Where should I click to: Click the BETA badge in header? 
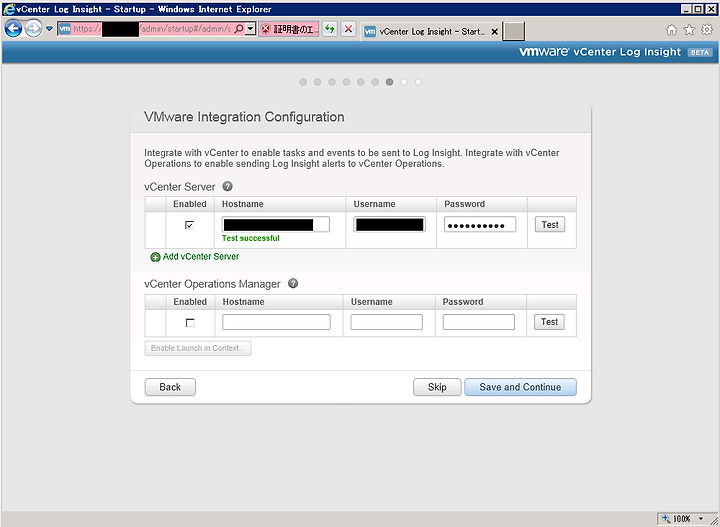click(700, 52)
